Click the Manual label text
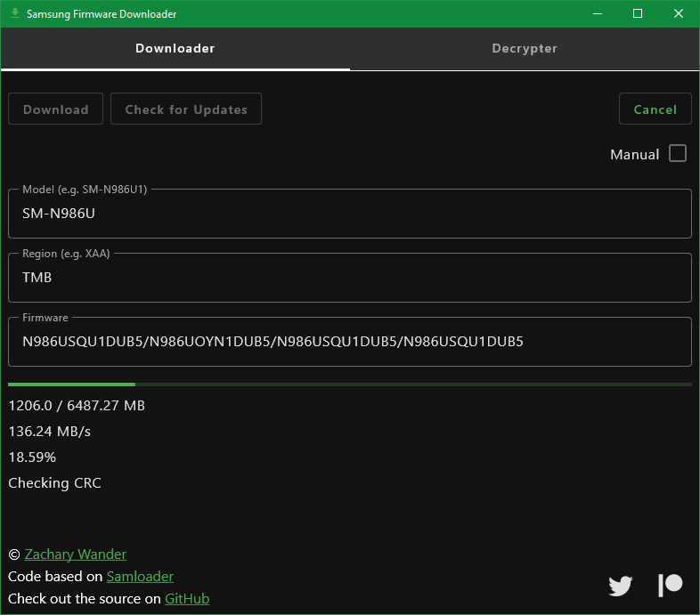The image size is (700, 615). point(634,155)
